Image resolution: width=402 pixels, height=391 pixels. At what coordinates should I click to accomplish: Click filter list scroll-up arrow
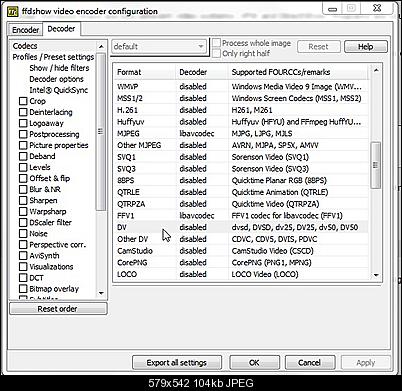(x=101, y=46)
